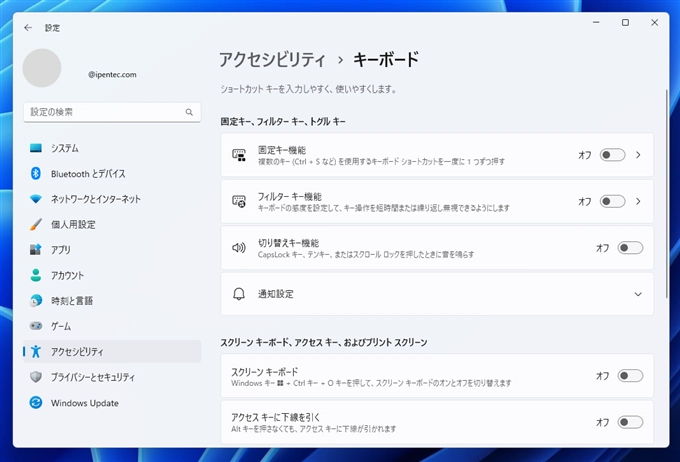
Task: Click the vertical scrollbar on right
Action: pyautogui.click(x=667, y=193)
